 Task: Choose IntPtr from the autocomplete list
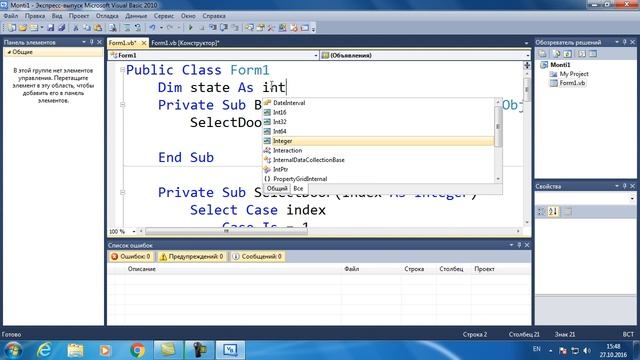(x=378, y=169)
